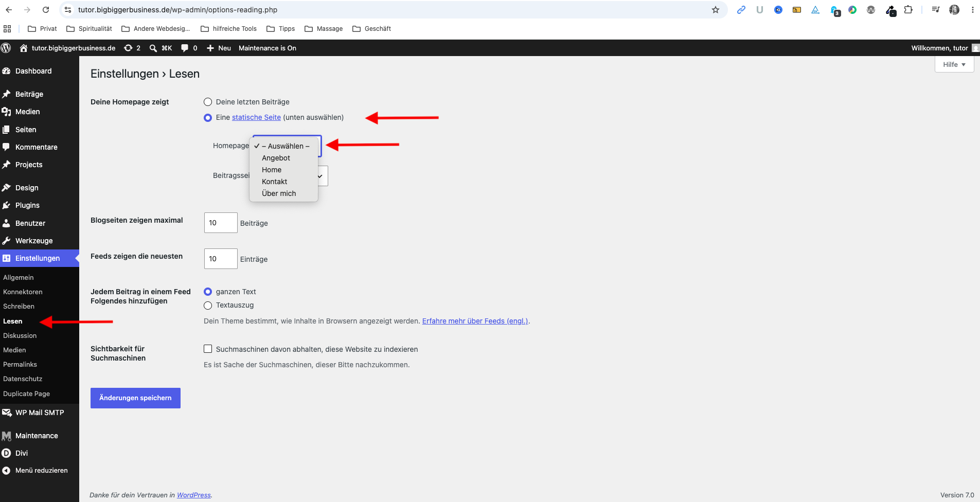Select 'Deine letzten Beiträge' radio button
This screenshot has width=980, height=502.
pos(208,102)
